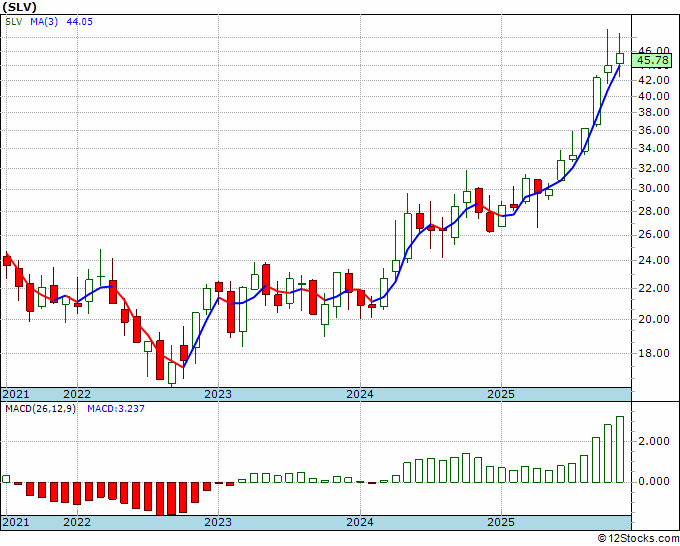Click the 20.00 price axis label
This screenshot has height=546, width=680.
coord(654,319)
